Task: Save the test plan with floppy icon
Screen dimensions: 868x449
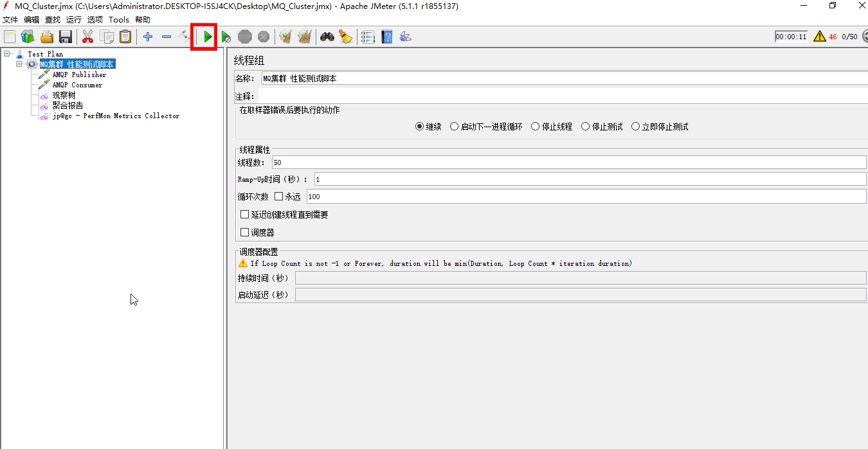Action: click(65, 37)
